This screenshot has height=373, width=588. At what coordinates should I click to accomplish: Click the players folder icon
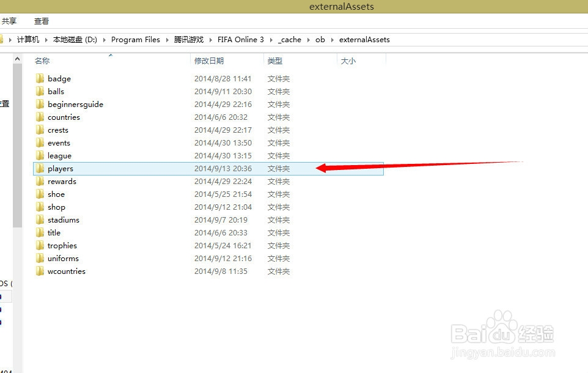(40, 169)
